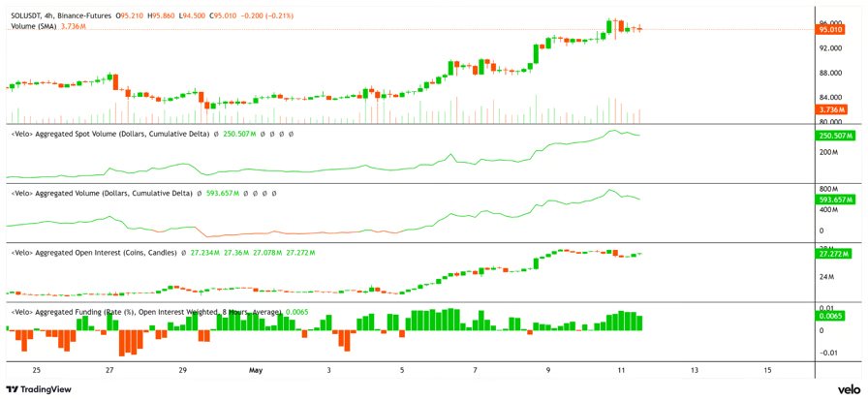Select the Aggregated Funding Rate indicator title
868x400 pixels.
tap(146, 312)
